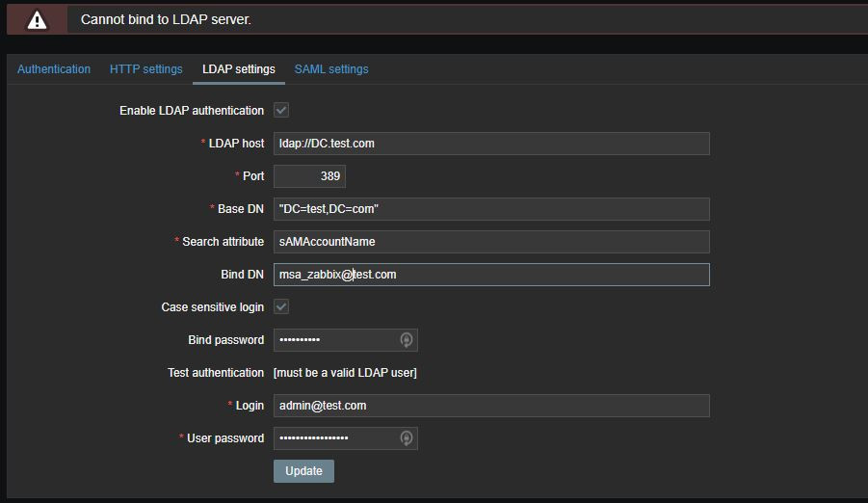This screenshot has width=868, height=503.
Task: Click the key icon in the User password field
Action: pos(407,438)
